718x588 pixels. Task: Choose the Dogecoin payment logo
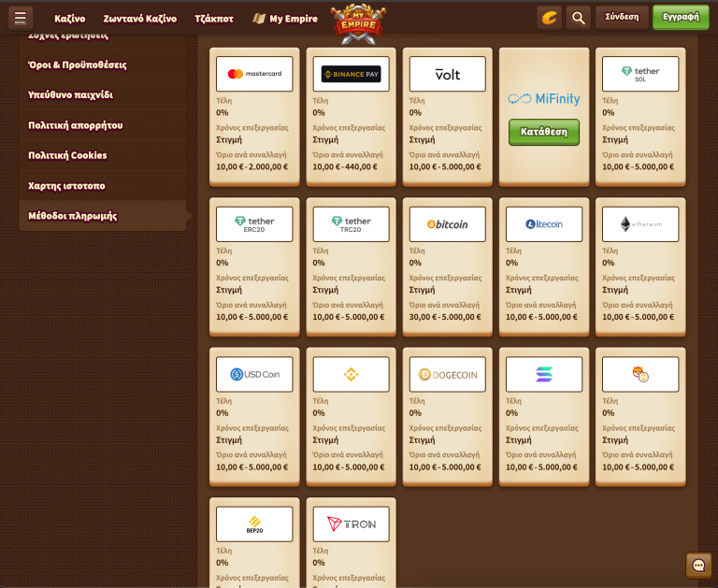(447, 374)
